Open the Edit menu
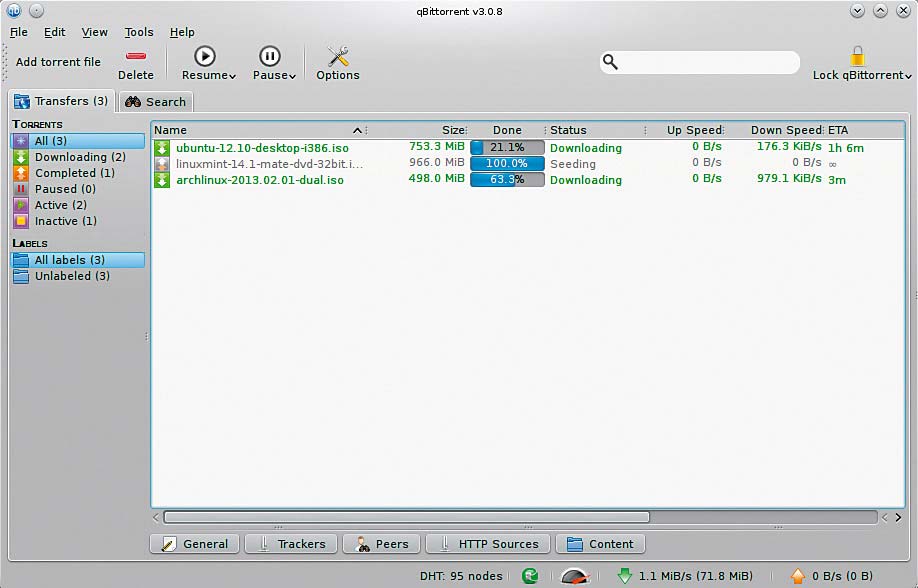This screenshot has width=918, height=588. tap(54, 32)
